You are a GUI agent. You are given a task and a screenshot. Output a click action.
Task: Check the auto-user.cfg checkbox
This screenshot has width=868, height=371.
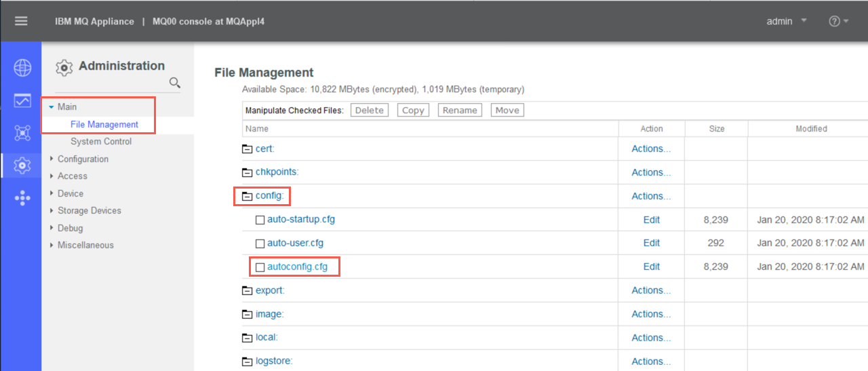260,243
